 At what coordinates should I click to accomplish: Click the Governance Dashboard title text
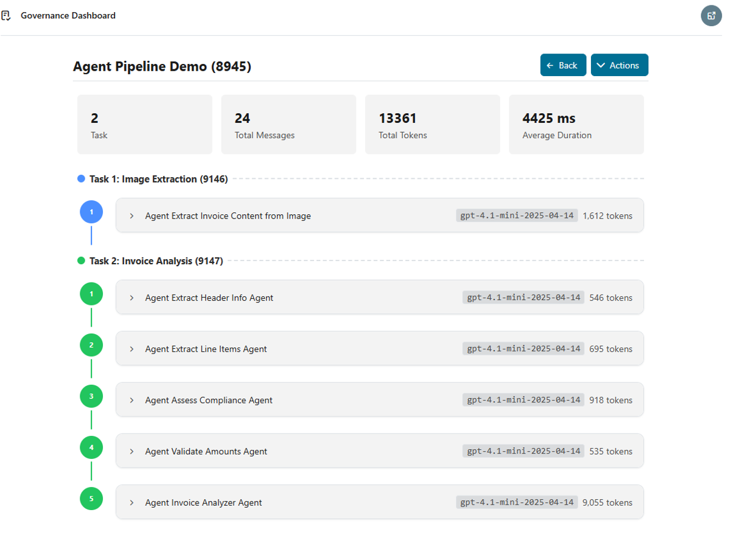pyautogui.click(x=68, y=16)
